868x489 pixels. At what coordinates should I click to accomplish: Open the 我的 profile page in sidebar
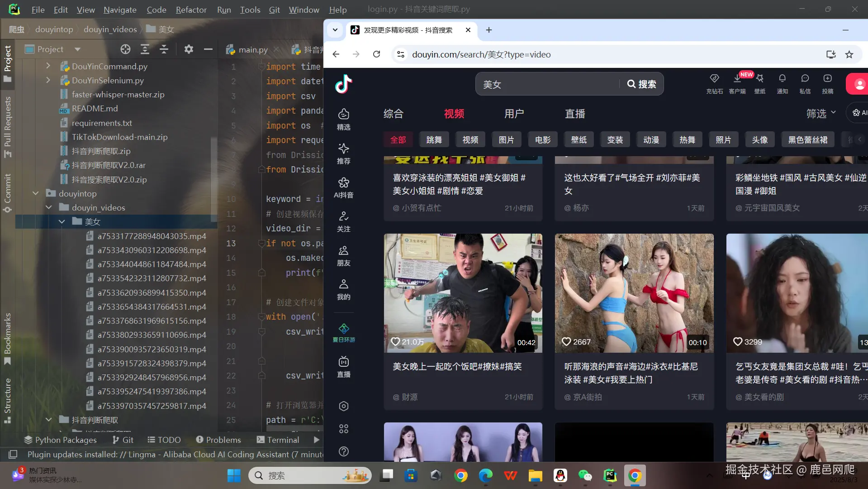coord(344,289)
